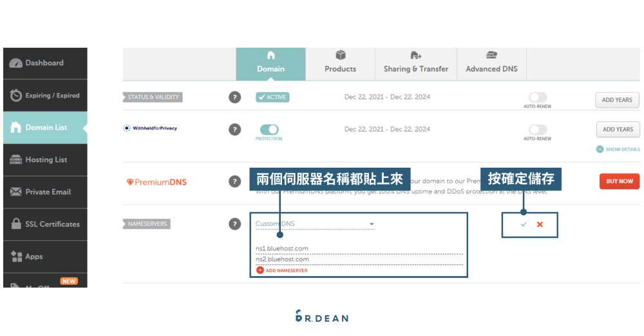The width and height of the screenshot is (644, 336).
Task: Confirm nameservers with the green checkmark
Action: (x=524, y=224)
